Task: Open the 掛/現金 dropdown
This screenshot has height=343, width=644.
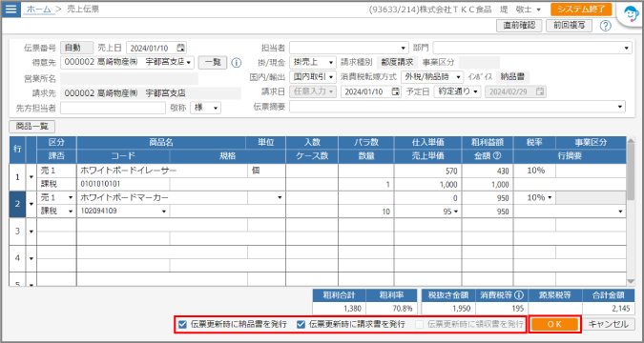Action: pos(331,63)
